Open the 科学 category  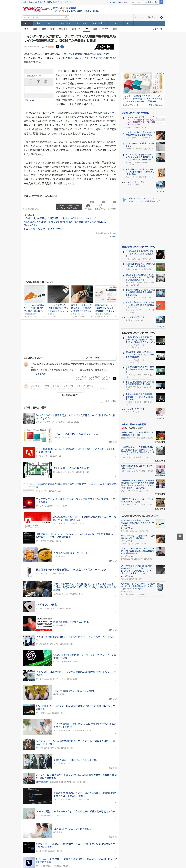tap(95, 29)
